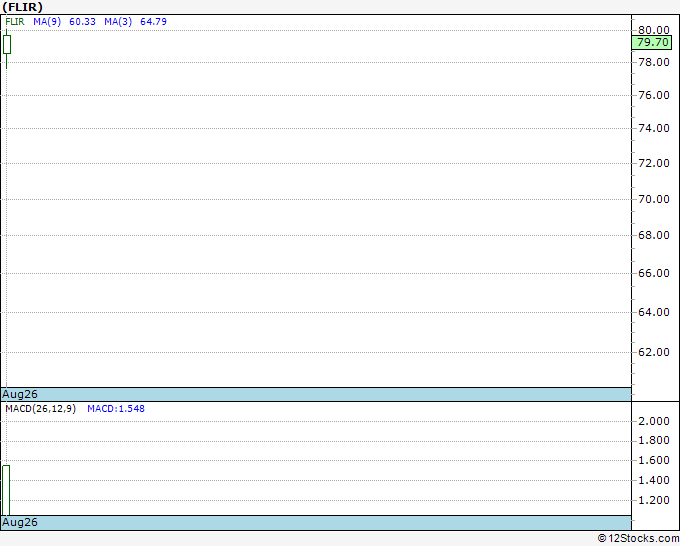This screenshot has height=546, width=680.
Task: Click the Aug26 date under price chart
Action: [x=20, y=394]
